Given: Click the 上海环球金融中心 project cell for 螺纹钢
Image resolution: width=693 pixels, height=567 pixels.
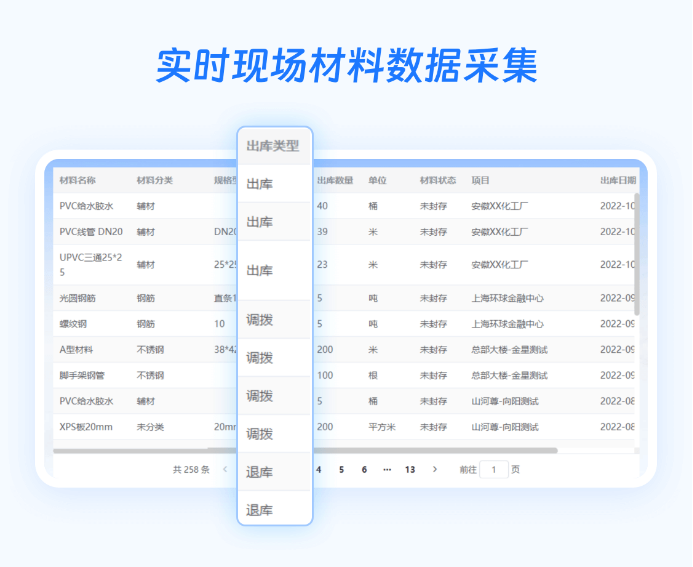Looking at the screenshot, I should [508, 324].
